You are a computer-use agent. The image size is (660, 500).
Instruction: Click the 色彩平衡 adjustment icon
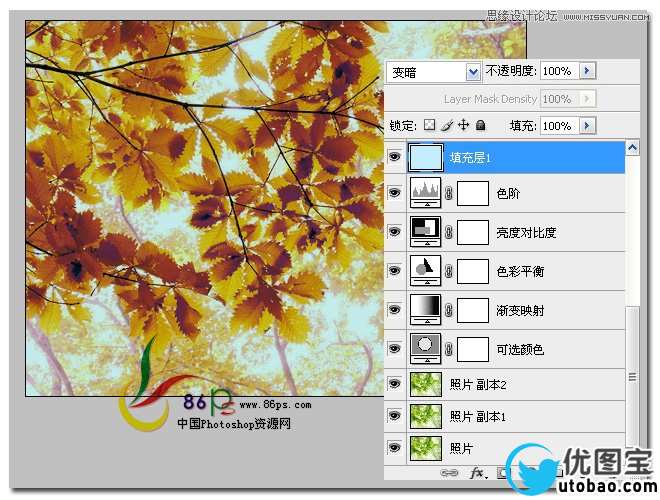pyautogui.click(x=426, y=270)
